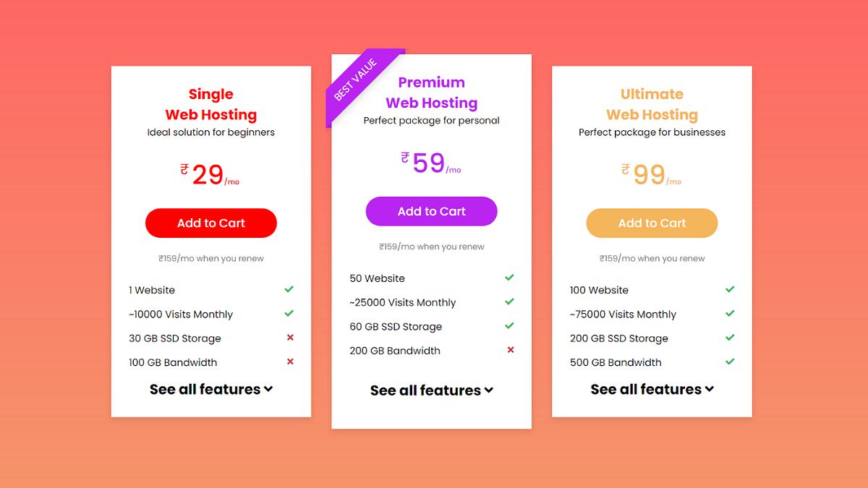868x488 pixels.
Task: Click the green checkmark beside 1 Website
Action: pyautogui.click(x=289, y=289)
